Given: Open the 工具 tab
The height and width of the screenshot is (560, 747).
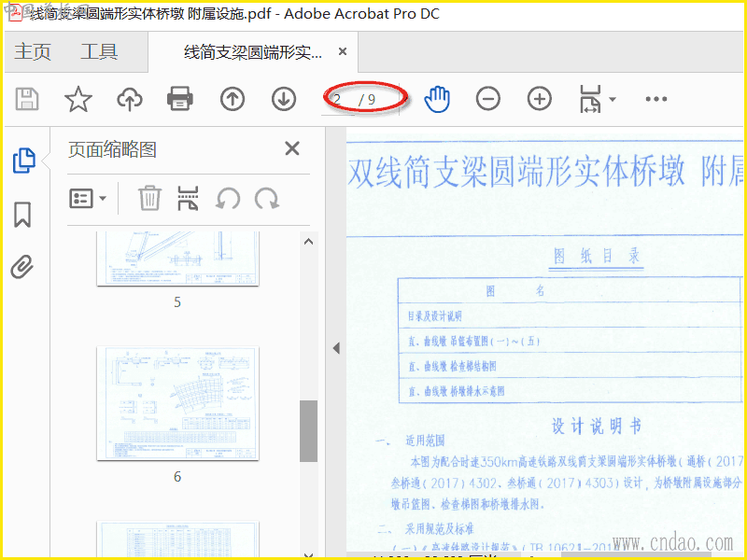Looking at the screenshot, I should click(99, 51).
